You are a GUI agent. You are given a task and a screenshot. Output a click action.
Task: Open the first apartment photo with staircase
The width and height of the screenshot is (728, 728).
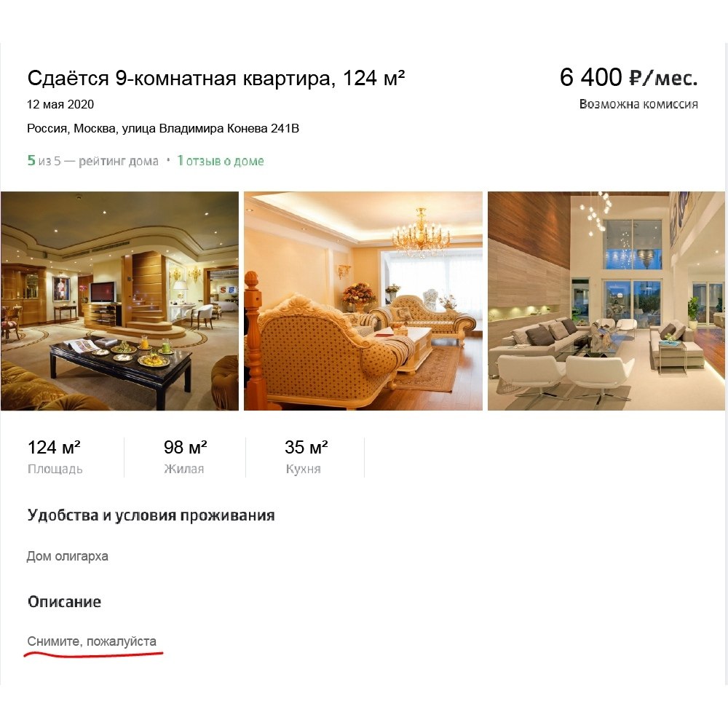click(x=120, y=301)
